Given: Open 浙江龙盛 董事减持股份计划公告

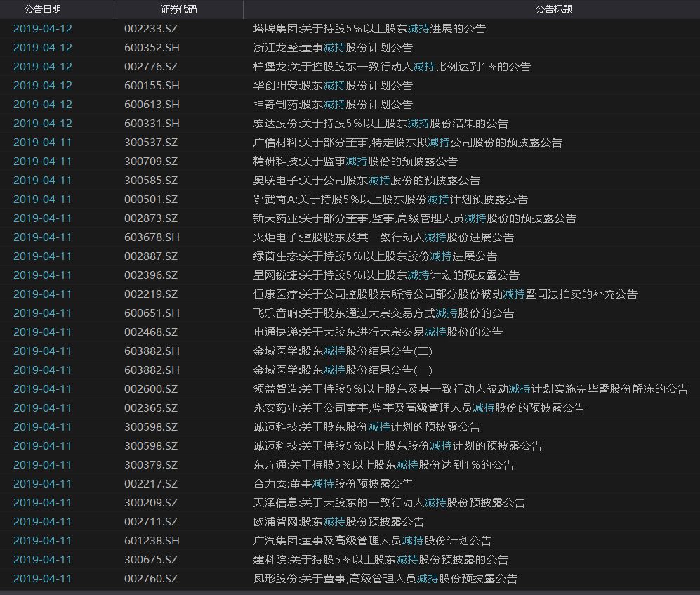Looking at the screenshot, I should [x=333, y=48].
